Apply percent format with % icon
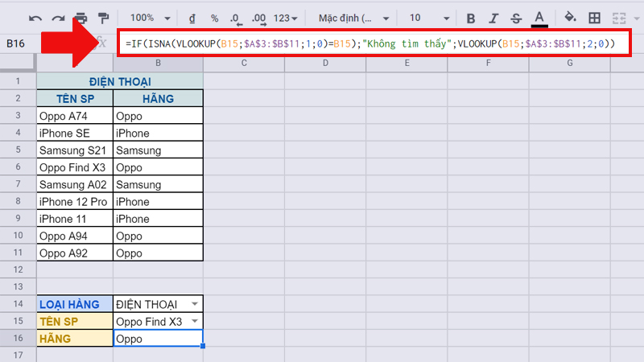 [x=214, y=18]
